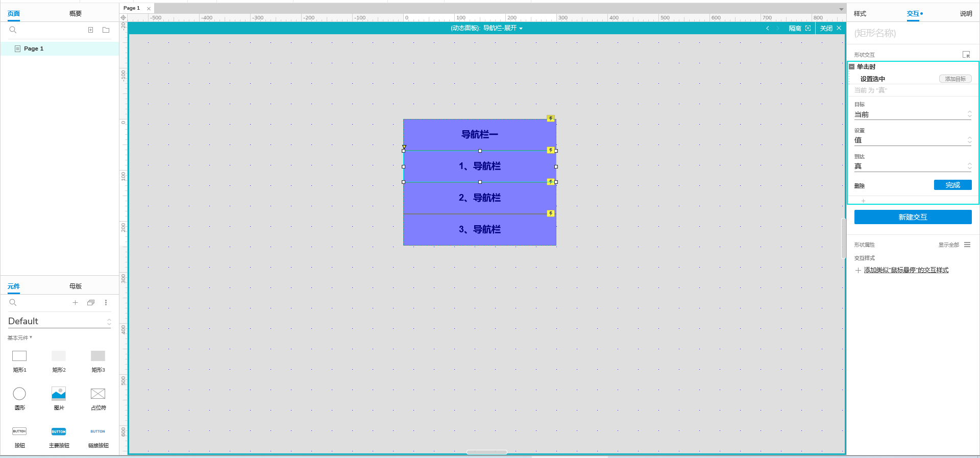Select the 主要按钮 primary button widget
Screen dimensions: 980x458
point(59,431)
